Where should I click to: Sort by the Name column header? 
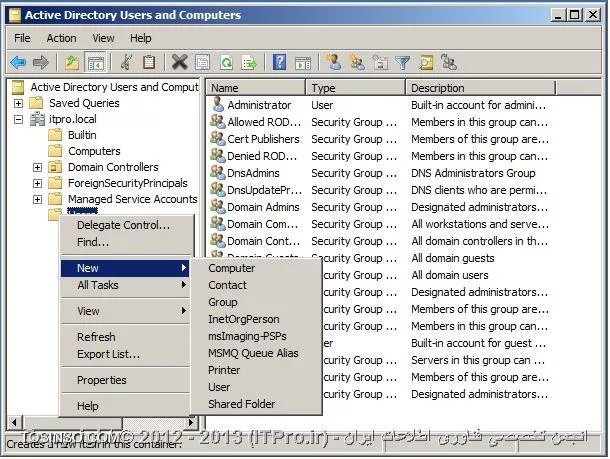click(x=256, y=88)
